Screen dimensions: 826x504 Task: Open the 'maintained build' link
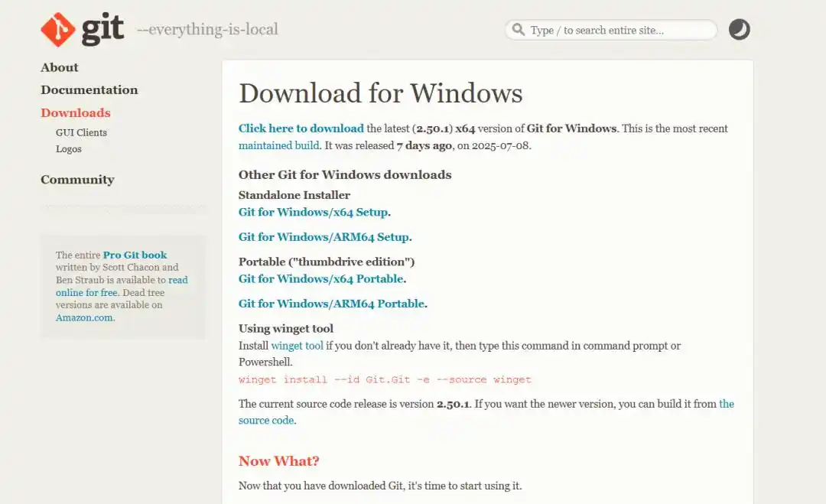pyautogui.click(x=278, y=145)
